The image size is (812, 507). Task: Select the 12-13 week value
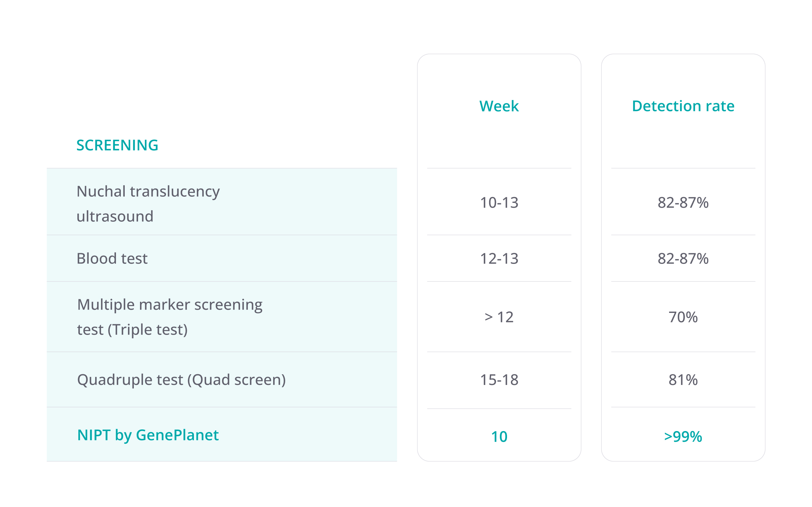point(499,259)
